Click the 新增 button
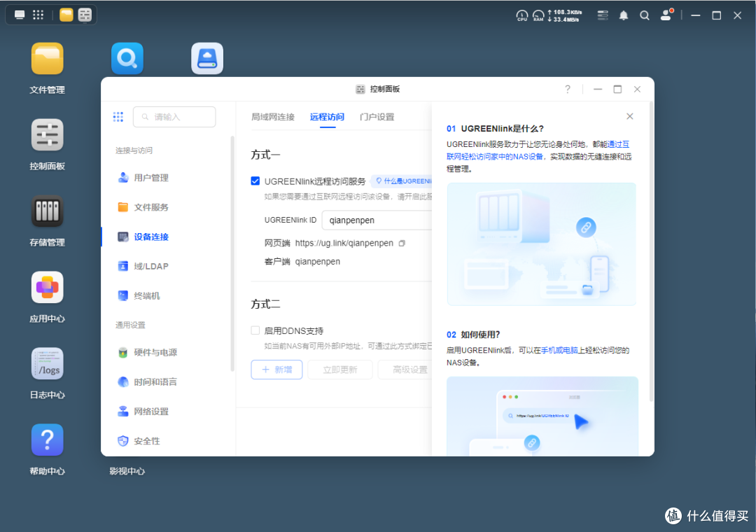The width and height of the screenshot is (756, 532). point(276,370)
